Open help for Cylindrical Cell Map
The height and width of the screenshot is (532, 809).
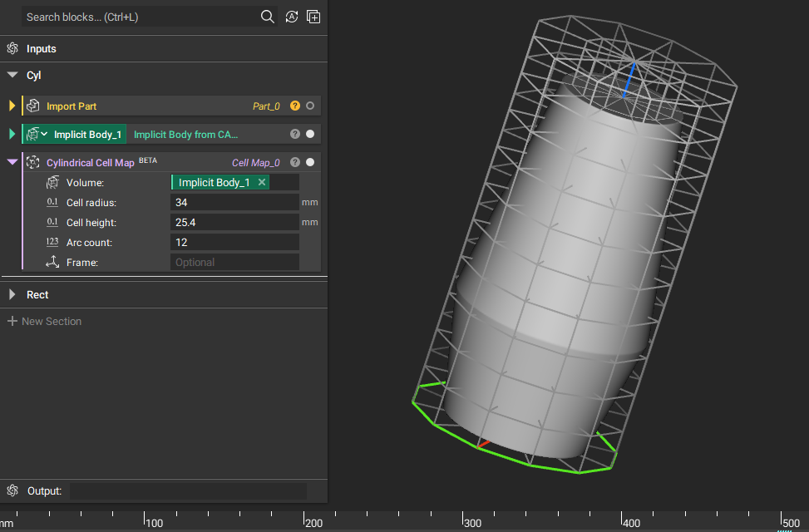tap(294, 162)
